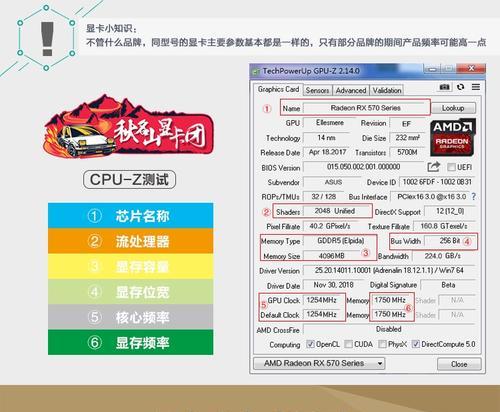The image size is (500, 412).
Task: Click the gray 核心频率 bar
Action: 130,317
